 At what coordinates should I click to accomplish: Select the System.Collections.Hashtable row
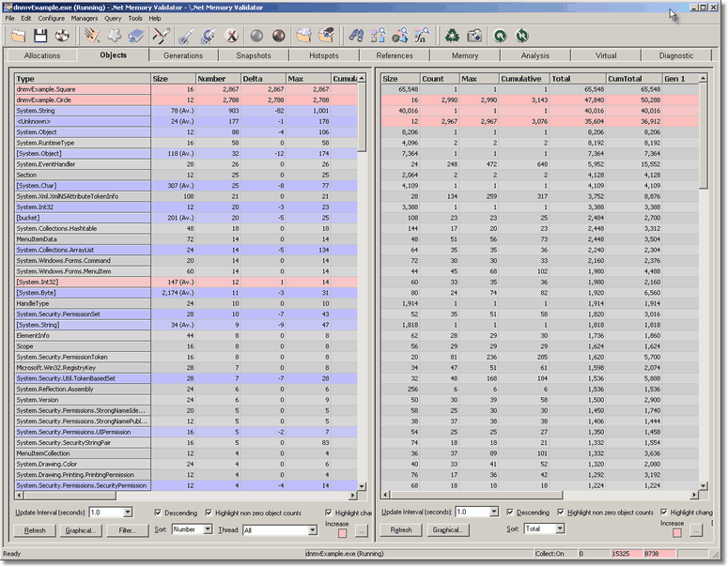186,229
